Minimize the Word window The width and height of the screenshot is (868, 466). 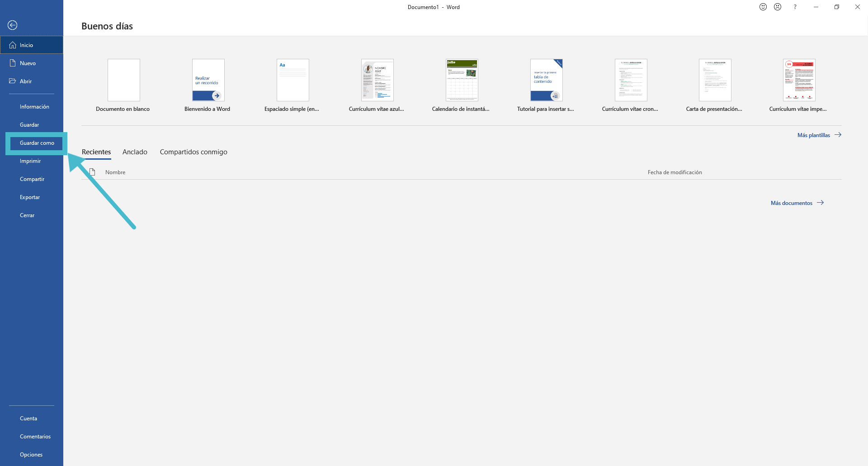pos(816,7)
